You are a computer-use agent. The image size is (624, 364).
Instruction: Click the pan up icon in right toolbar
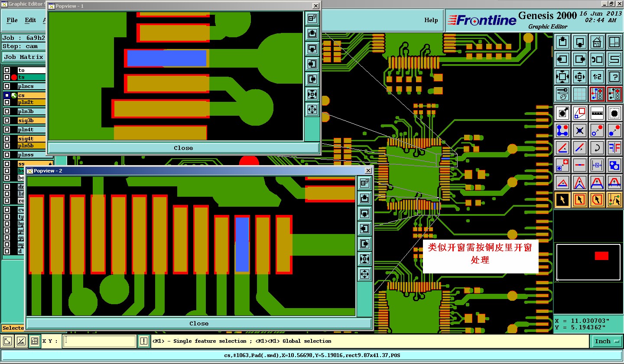(562, 42)
